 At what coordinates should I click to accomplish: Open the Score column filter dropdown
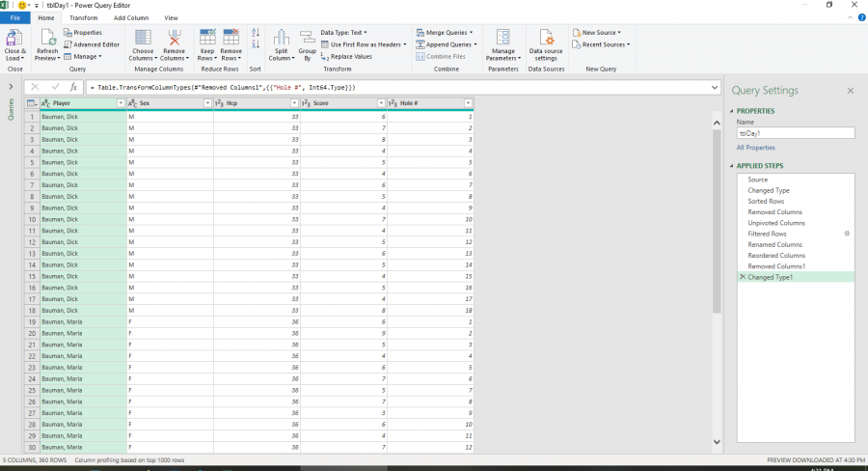(x=381, y=103)
